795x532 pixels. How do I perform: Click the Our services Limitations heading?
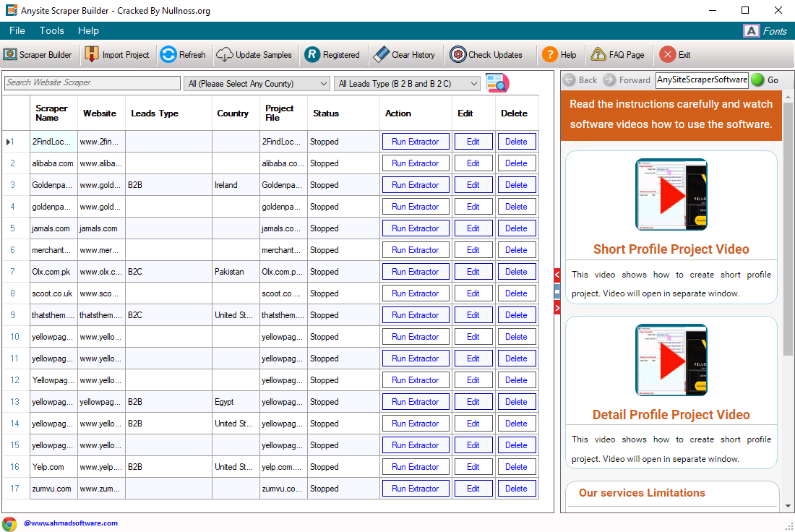[x=642, y=493]
